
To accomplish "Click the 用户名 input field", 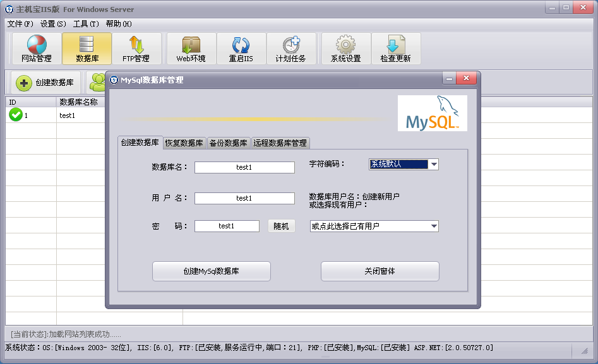I will (x=244, y=198).
